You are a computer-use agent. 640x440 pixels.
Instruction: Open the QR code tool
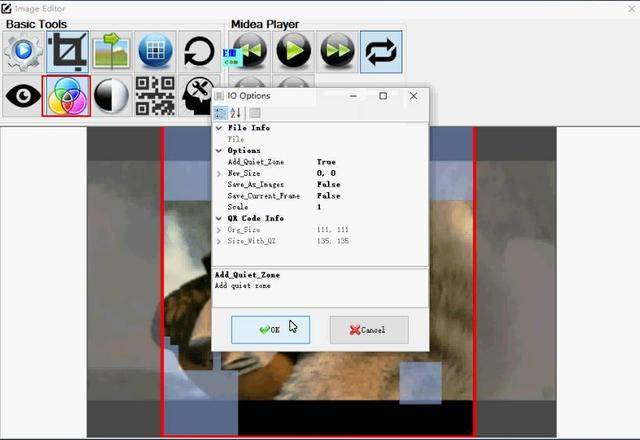point(155,96)
